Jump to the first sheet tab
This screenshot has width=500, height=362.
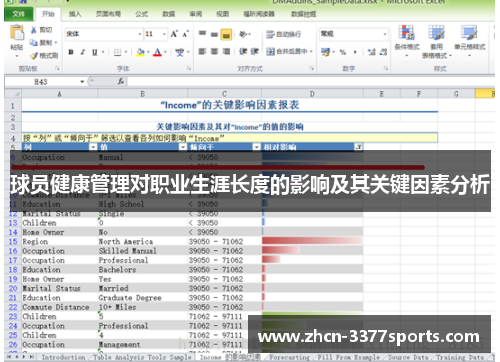coord(9,357)
